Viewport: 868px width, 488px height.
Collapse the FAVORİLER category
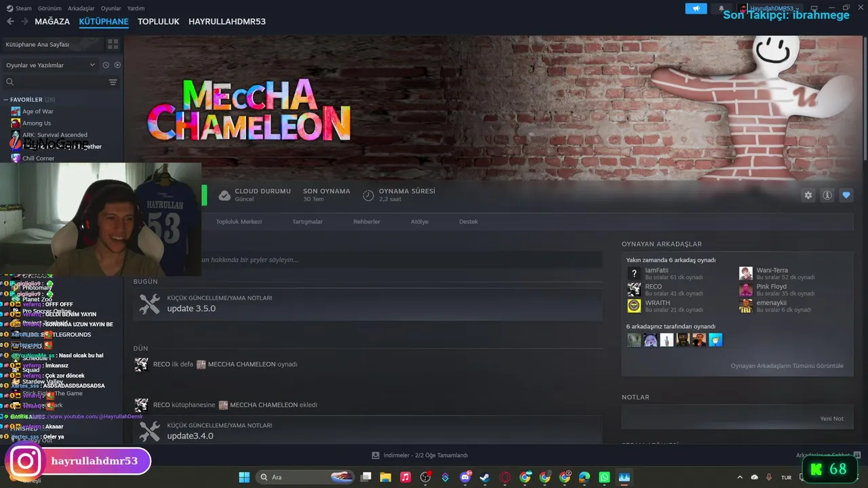coord(6,100)
